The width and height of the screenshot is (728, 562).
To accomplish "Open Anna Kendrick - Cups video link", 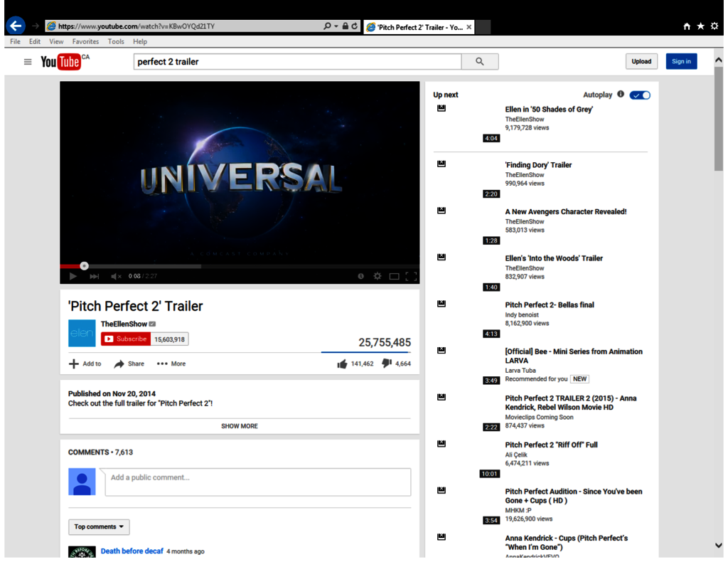I will [x=567, y=543].
